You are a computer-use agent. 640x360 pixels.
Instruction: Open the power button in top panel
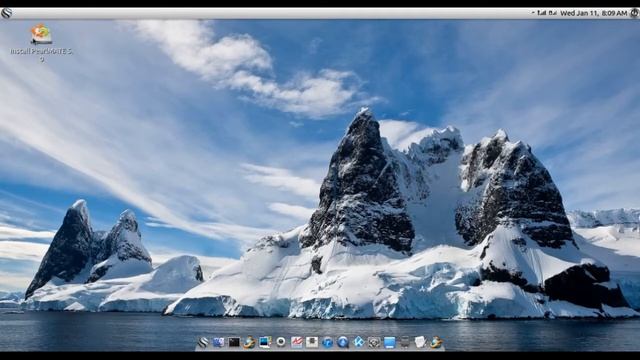click(635, 13)
